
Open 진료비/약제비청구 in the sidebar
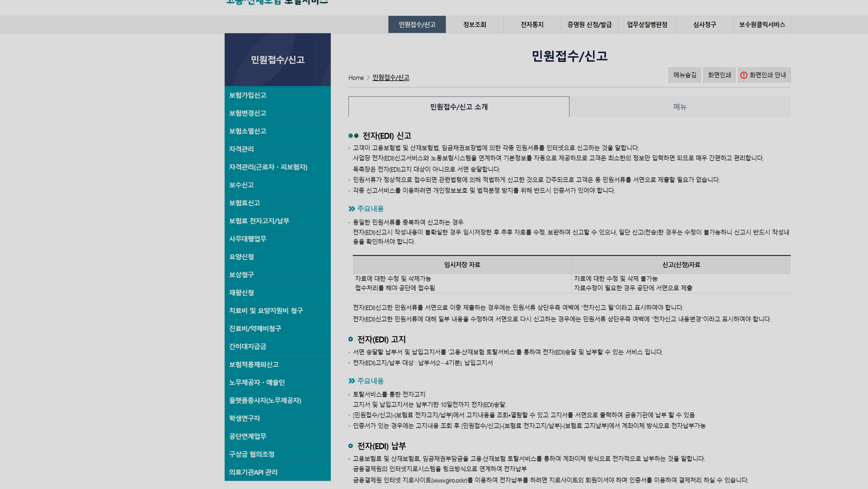tap(255, 328)
